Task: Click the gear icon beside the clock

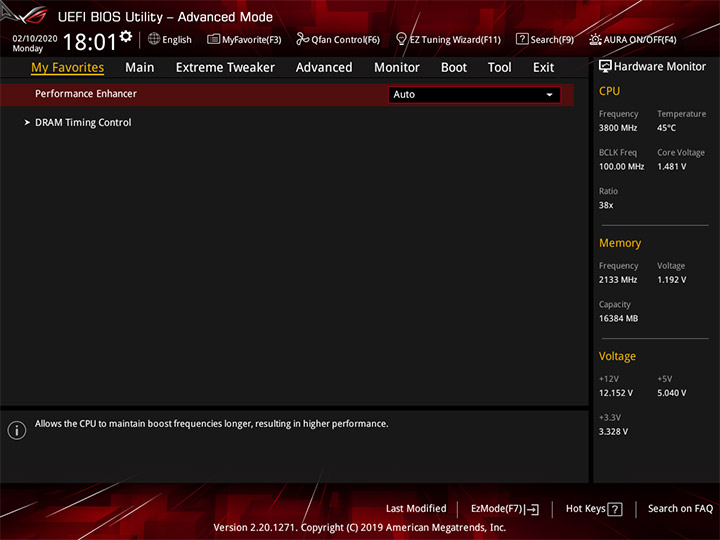Action: click(x=126, y=36)
